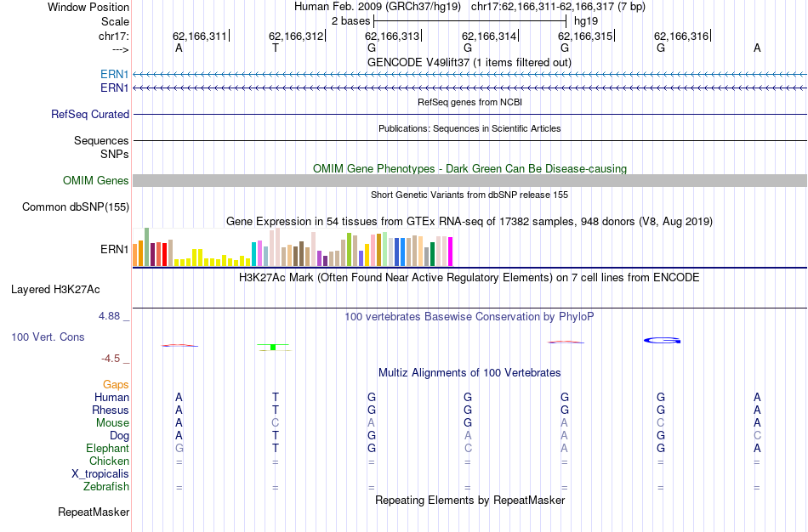808x532 pixels.
Task: Click the light blue ERN1 transcript label
Action: [115, 74]
